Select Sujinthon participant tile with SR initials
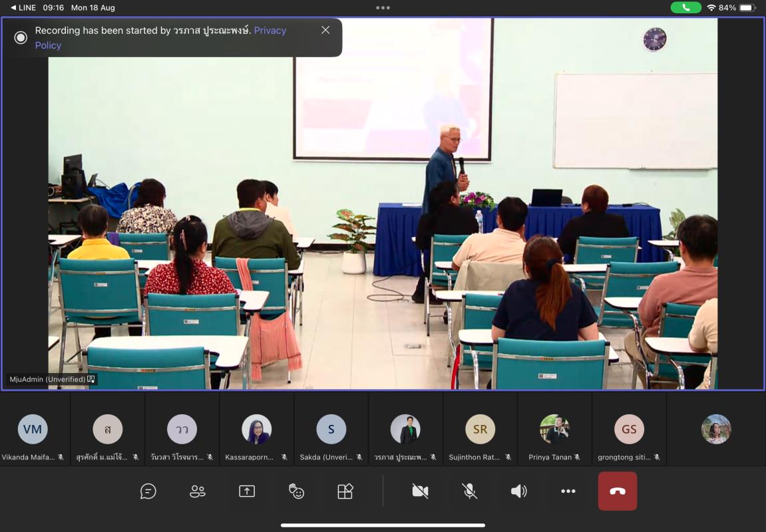This screenshot has width=766, height=532. click(x=480, y=430)
